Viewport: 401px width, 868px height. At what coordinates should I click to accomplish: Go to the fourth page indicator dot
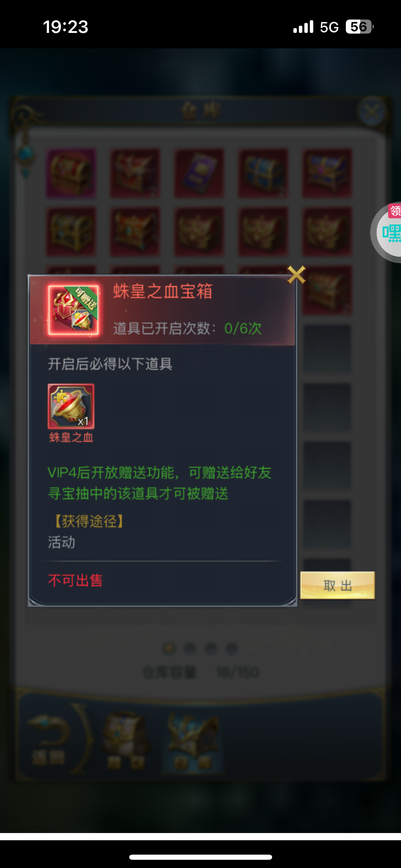tap(232, 648)
